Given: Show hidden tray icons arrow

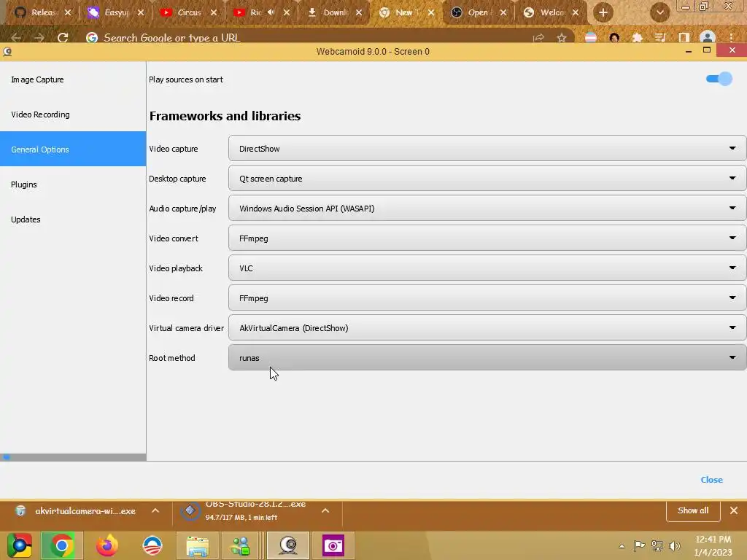Looking at the screenshot, I should click(622, 546).
